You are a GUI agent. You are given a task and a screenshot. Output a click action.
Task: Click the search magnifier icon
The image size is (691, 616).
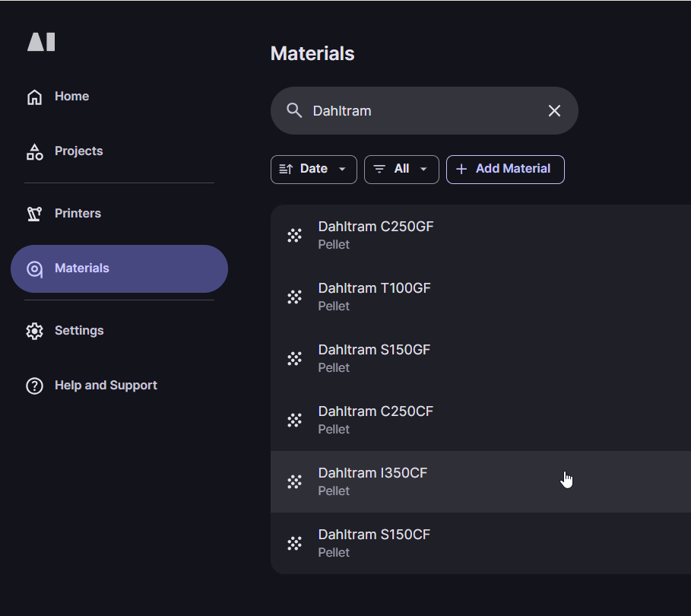tap(294, 110)
